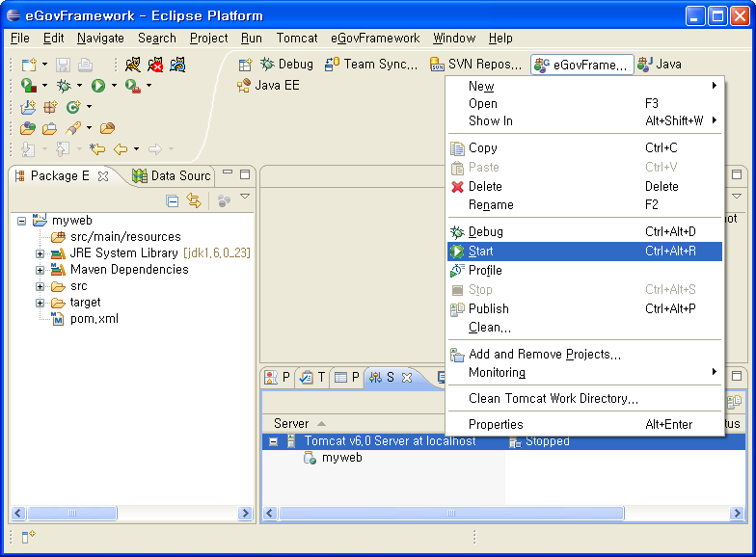Select Start in the context menu
This screenshot has height=557, width=756.
(x=584, y=251)
